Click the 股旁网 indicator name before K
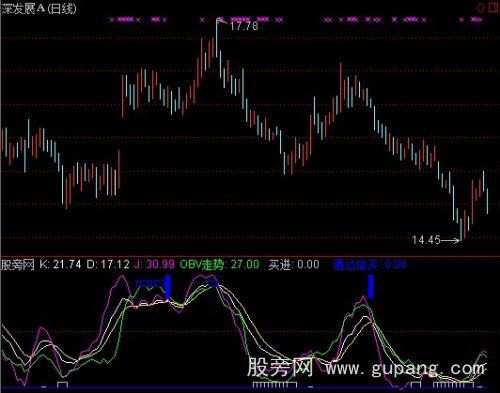 pos(18,265)
